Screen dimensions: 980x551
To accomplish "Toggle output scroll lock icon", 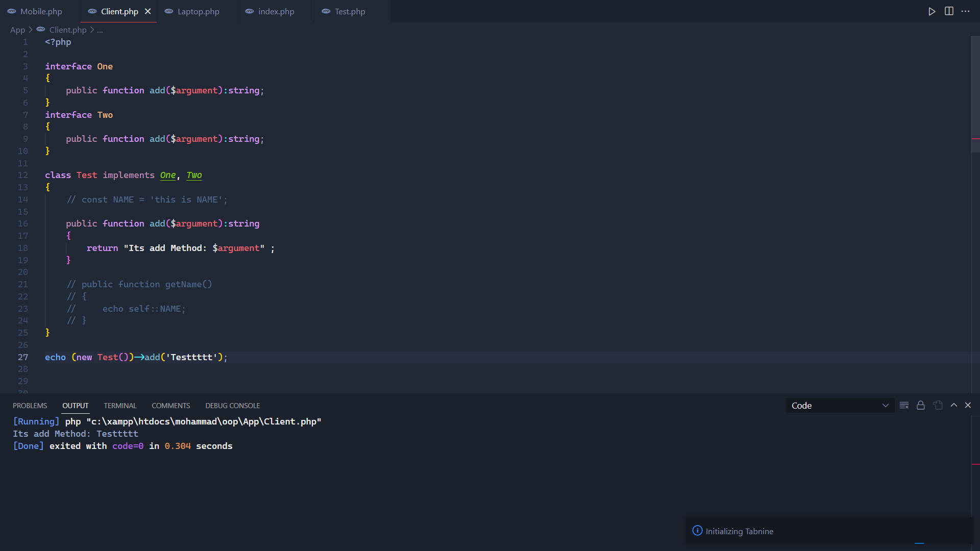I will pos(921,405).
